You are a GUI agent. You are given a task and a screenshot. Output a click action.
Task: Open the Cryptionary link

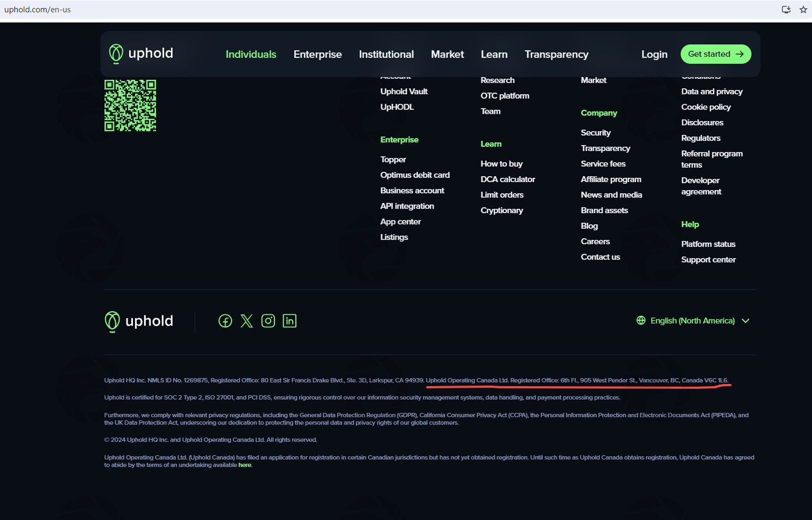point(502,210)
